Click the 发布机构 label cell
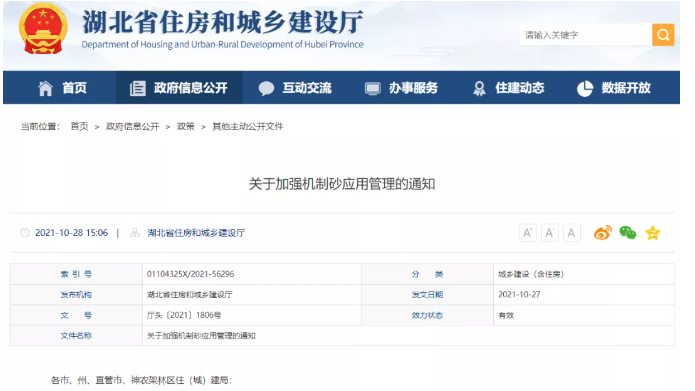695x391 pixels. pos(76,294)
